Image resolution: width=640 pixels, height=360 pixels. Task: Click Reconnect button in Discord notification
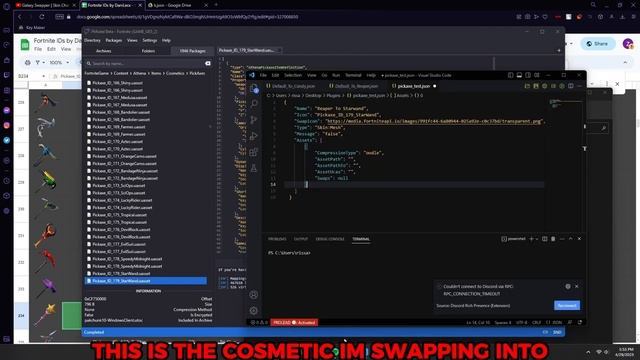coord(567,305)
